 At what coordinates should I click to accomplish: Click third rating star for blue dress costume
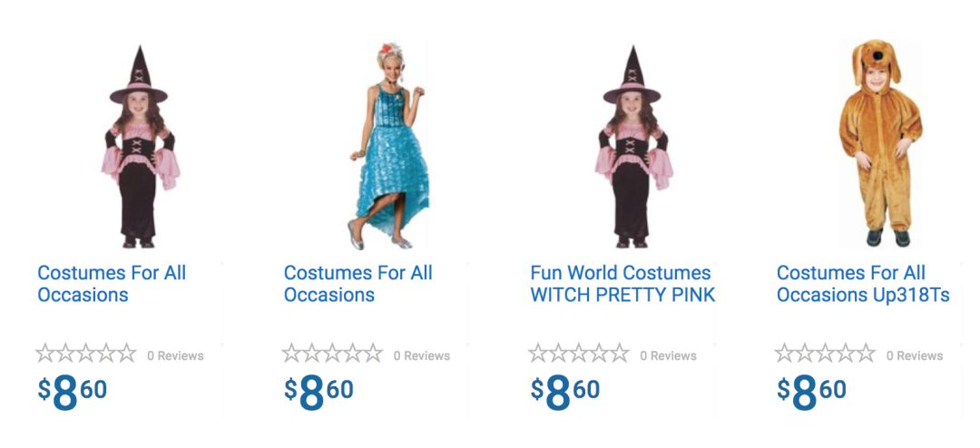(332, 354)
